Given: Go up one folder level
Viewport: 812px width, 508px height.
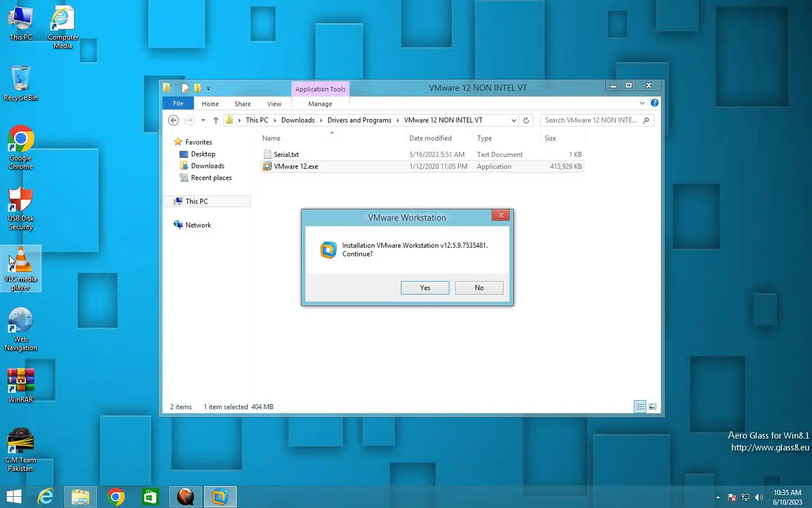Looking at the screenshot, I should pos(216,120).
